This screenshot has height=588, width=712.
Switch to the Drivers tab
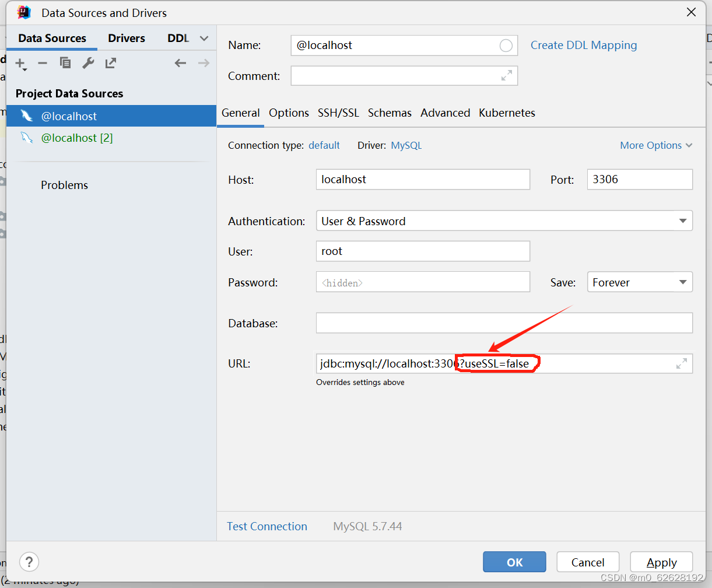(x=127, y=38)
